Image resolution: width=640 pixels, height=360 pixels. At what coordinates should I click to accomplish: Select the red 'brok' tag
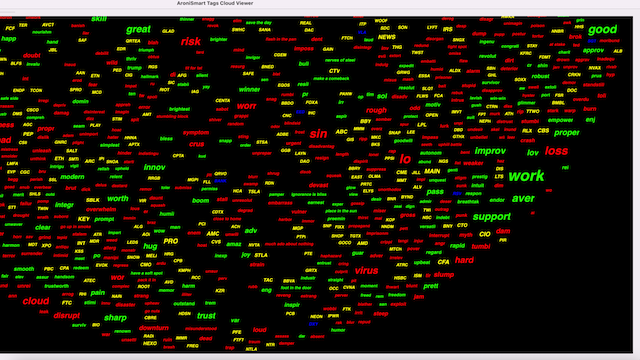coord(575,37)
